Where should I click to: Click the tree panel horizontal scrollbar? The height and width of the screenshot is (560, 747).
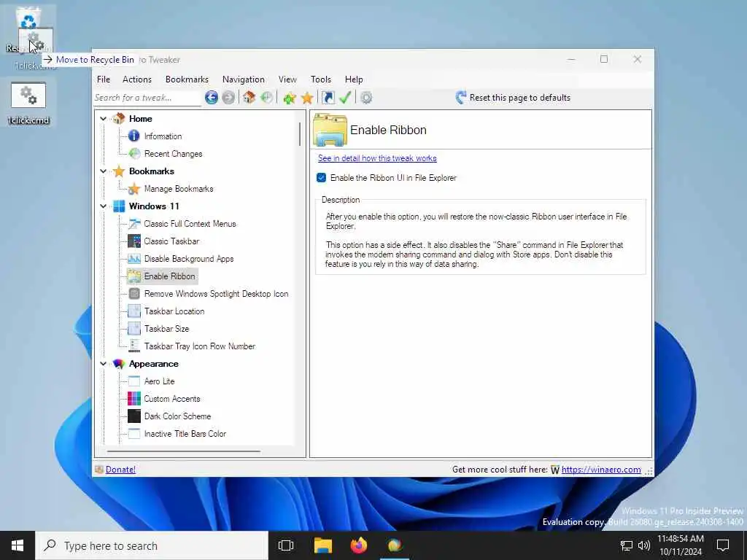(184, 451)
